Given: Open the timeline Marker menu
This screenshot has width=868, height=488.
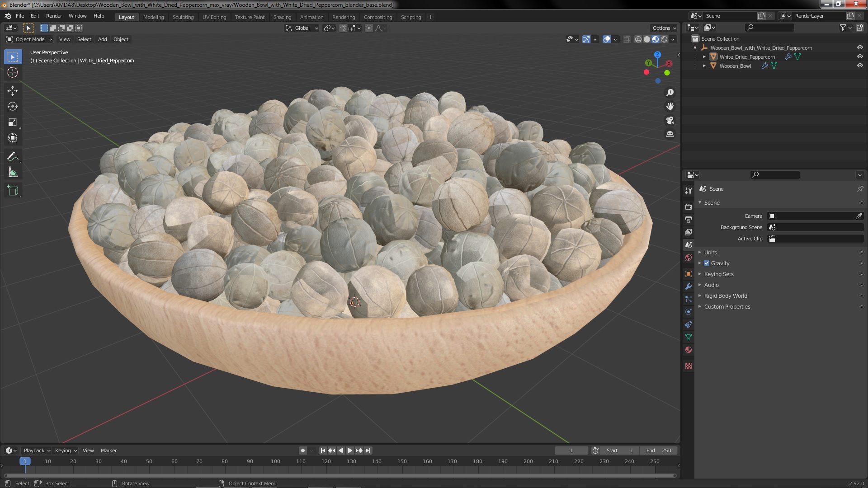Looking at the screenshot, I should [108, 450].
